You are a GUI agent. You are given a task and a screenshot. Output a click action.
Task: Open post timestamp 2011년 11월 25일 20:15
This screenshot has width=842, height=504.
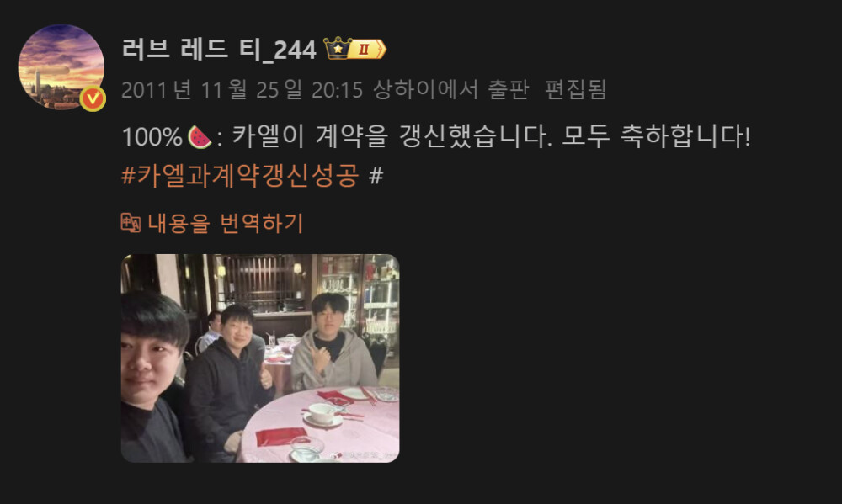pyautogui.click(x=242, y=90)
